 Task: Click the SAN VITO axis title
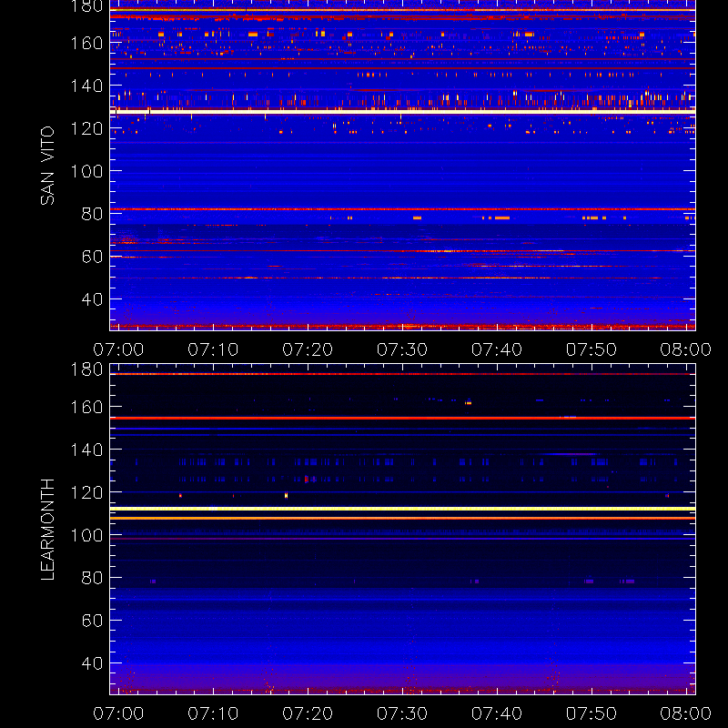[x=47, y=166]
